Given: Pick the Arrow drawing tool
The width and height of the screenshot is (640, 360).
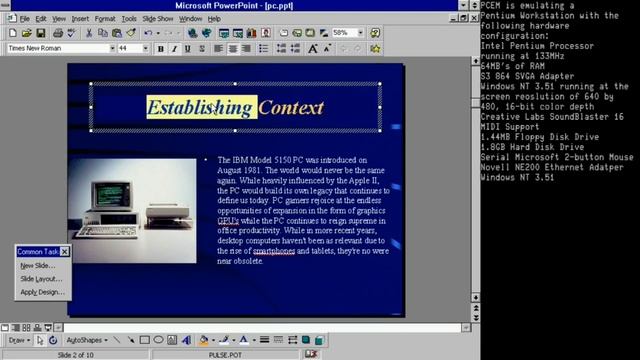Looking at the screenshot, I should (x=131, y=340).
